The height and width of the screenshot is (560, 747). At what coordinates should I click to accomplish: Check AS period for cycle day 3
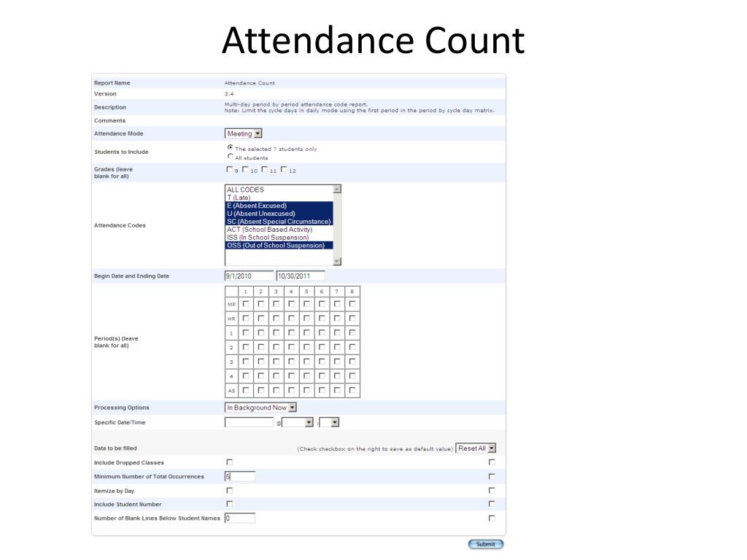pyautogui.click(x=276, y=390)
